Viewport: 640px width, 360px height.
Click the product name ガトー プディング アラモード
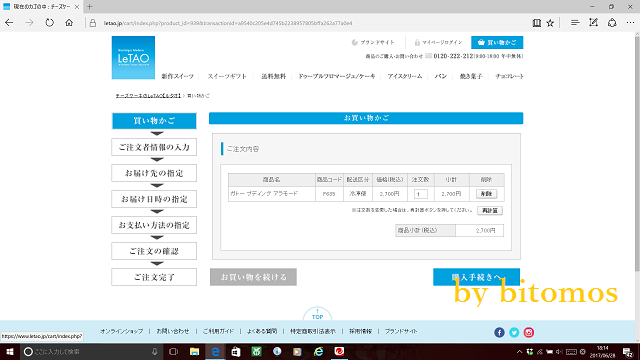(264, 193)
